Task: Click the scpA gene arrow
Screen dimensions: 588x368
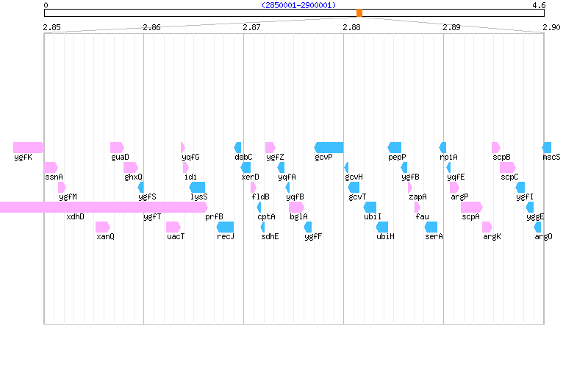Action: (x=471, y=207)
